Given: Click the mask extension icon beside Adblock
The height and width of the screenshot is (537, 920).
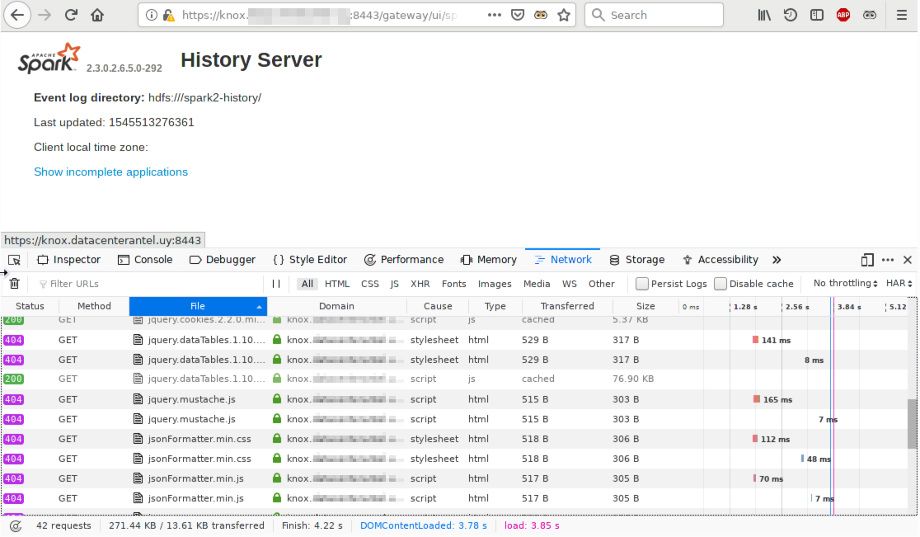Looking at the screenshot, I should [870, 15].
